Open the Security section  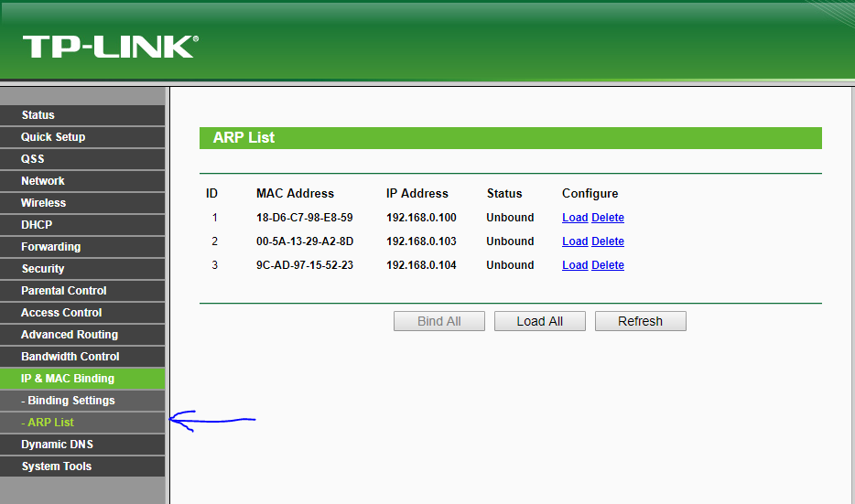[x=82, y=269]
